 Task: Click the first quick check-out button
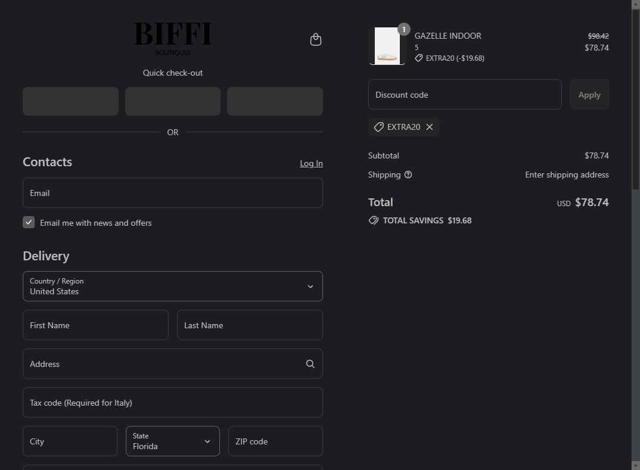coord(71,101)
